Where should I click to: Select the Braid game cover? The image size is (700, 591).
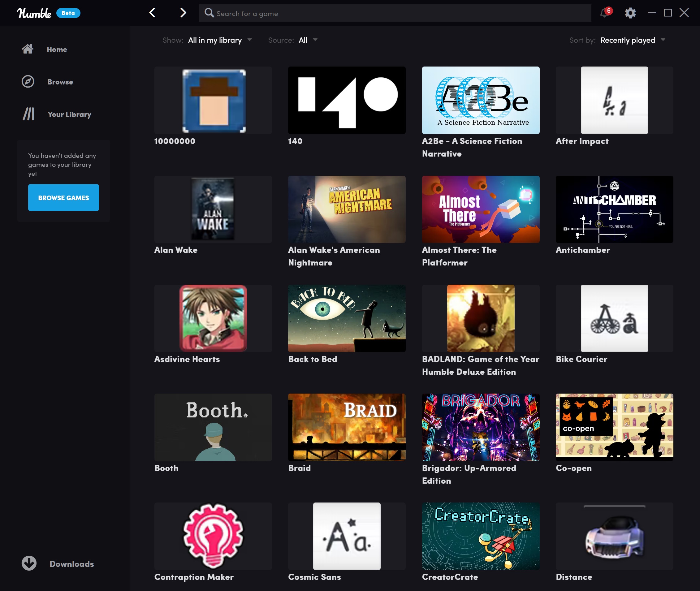(347, 427)
